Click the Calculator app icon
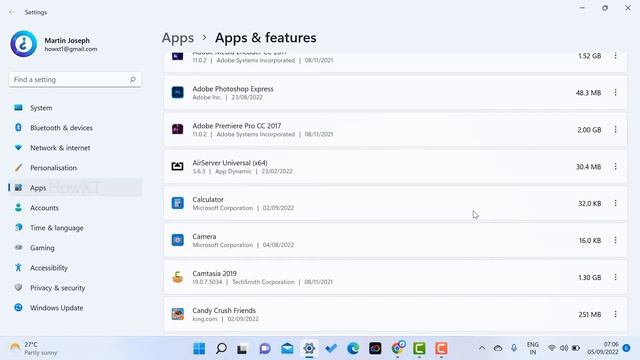Screen dimensions: 640x360 point(178,203)
